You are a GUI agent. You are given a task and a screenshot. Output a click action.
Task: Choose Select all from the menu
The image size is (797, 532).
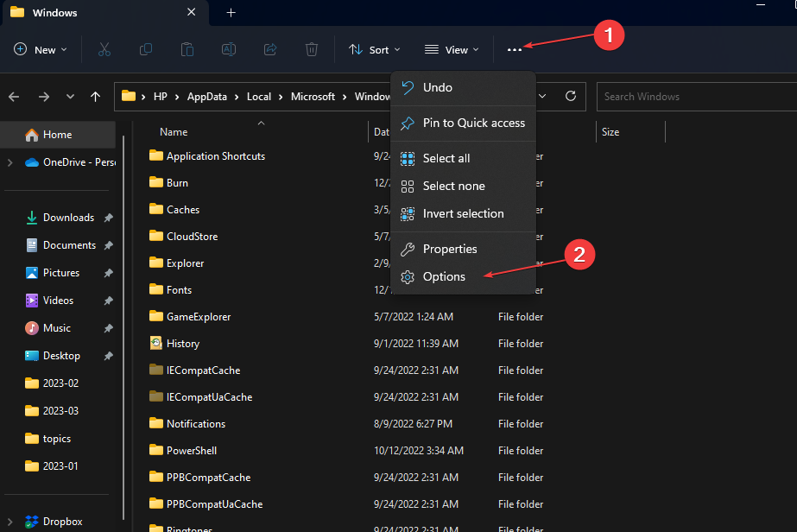(463, 158)
